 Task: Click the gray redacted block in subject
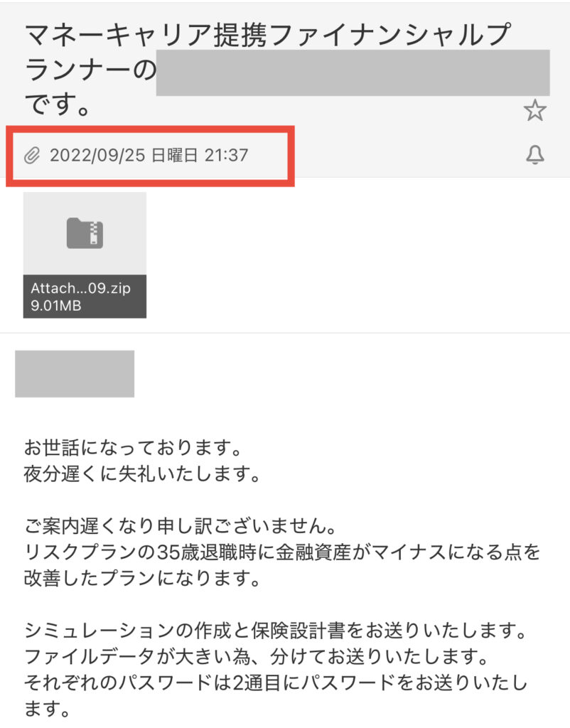point(353,73)
